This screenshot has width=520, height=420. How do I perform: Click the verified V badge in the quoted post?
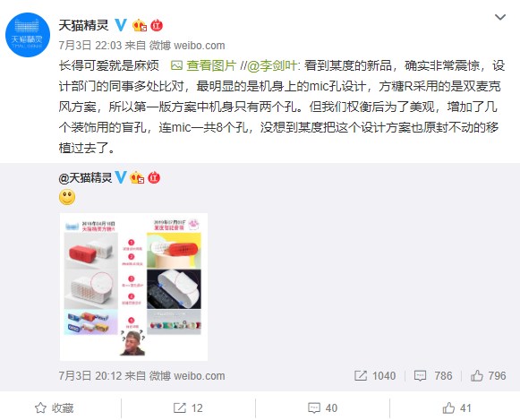[120, 177]
